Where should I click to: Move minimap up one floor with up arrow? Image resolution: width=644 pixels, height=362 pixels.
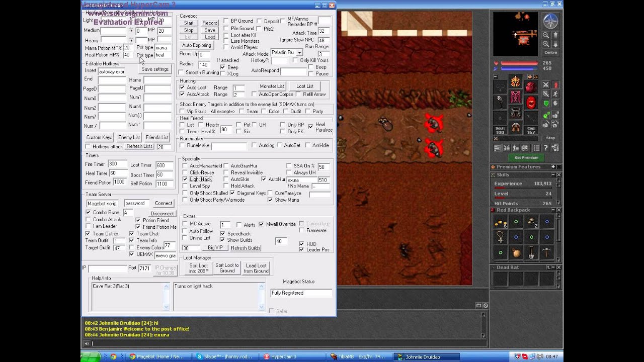click(x=555, y=35)
